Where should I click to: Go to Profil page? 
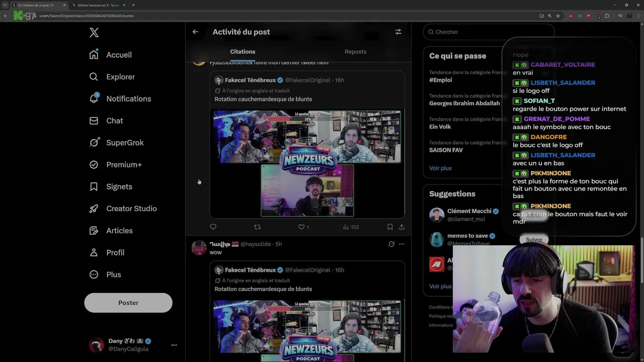[x=107, y=252]
